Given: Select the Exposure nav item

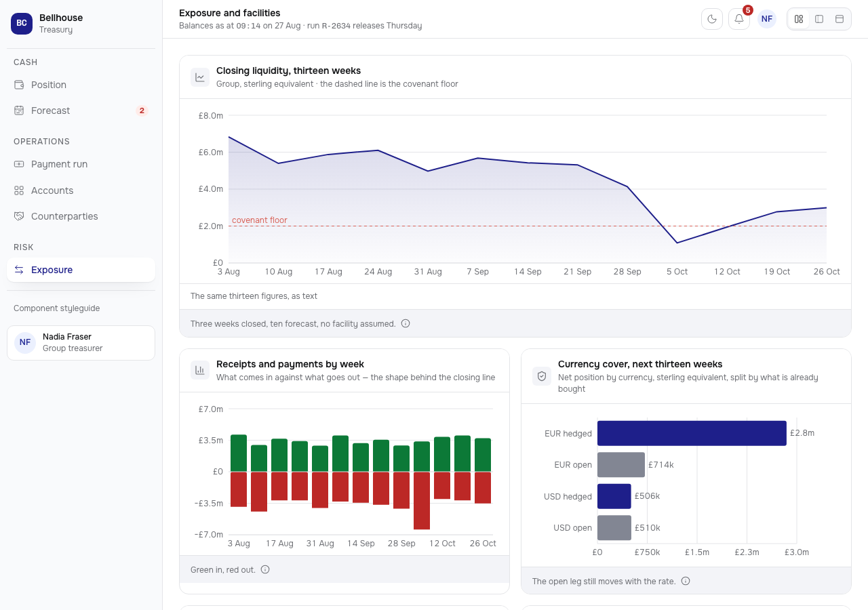Looking at the screenshot, I should 81,270.
